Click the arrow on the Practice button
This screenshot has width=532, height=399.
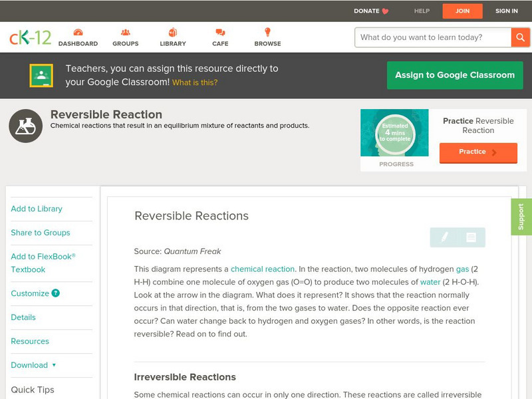(x=494, y=152)
